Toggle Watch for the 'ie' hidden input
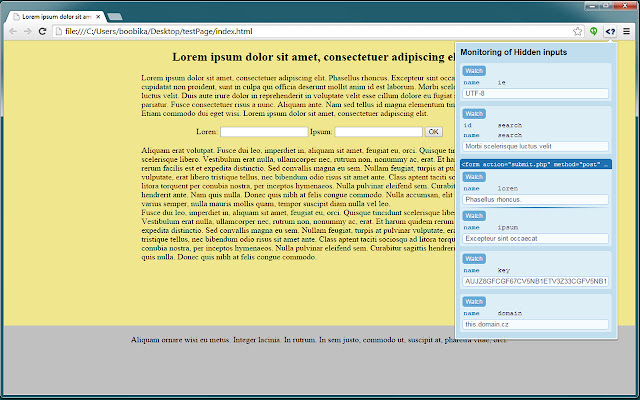The height and width of the screenshot is (400, 640). 474,71
